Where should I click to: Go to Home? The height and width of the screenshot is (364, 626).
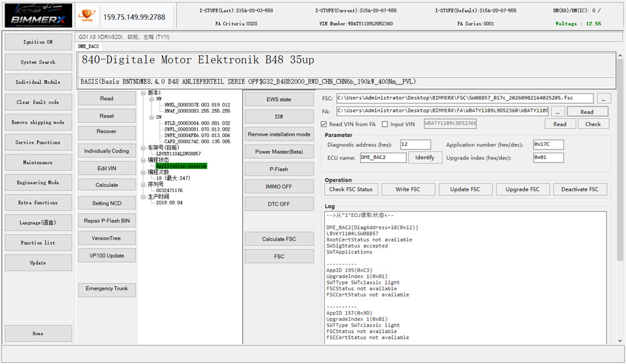point(38,333)
